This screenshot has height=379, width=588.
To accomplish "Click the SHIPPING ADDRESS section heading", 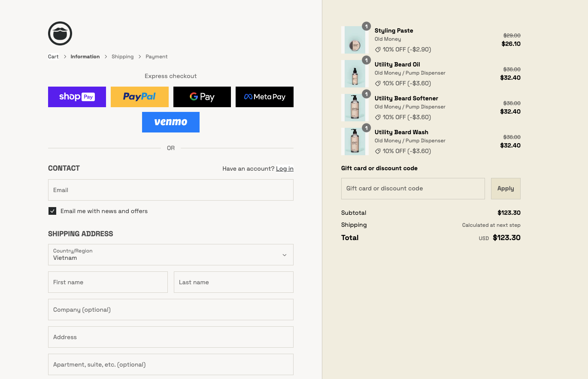I will click(x=81, y=234).
